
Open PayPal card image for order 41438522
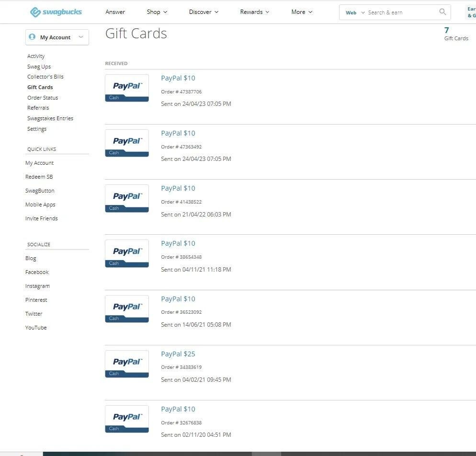(x=127, y=198)
